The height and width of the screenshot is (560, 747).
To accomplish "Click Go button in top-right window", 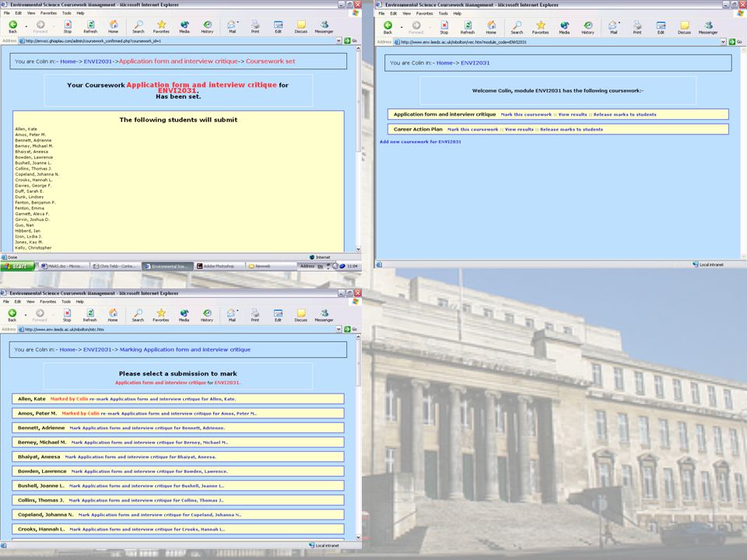I will [x=736, y=42].
